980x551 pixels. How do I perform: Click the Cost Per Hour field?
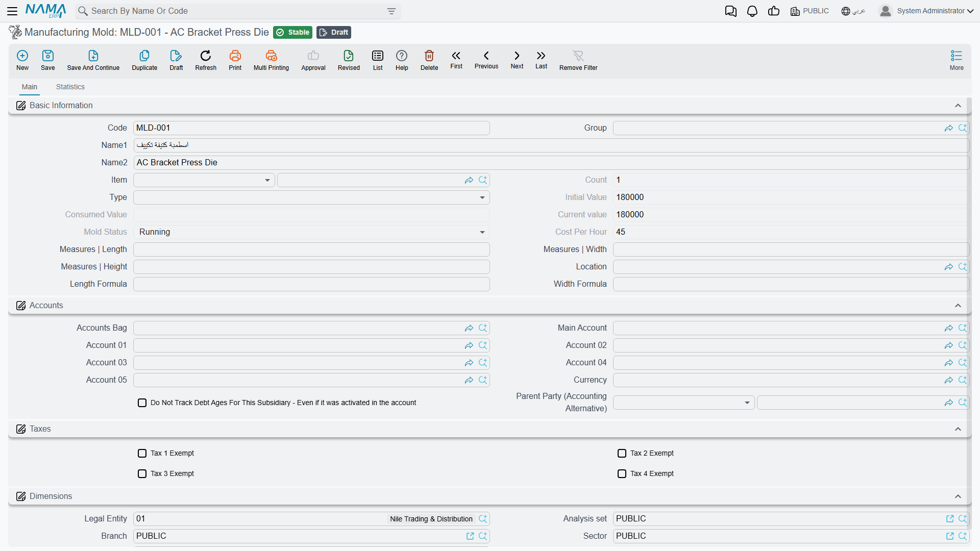pos(791,232)
